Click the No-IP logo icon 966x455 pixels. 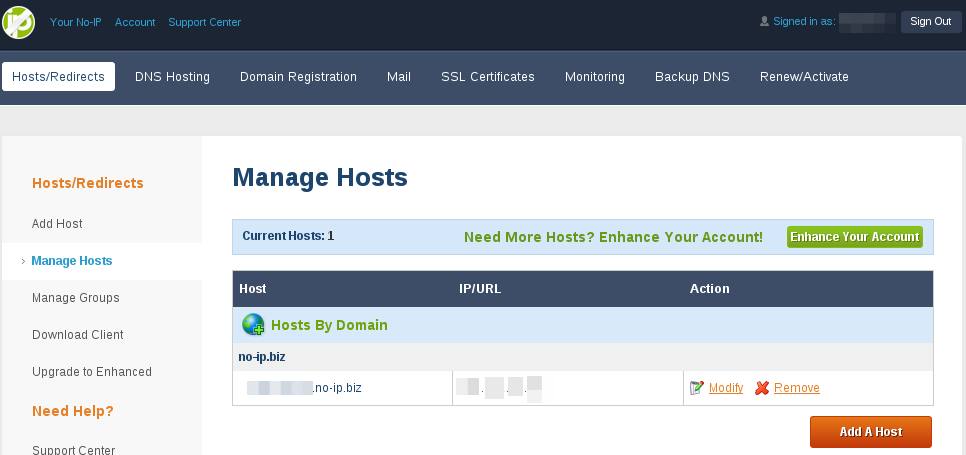coord(18,22)
